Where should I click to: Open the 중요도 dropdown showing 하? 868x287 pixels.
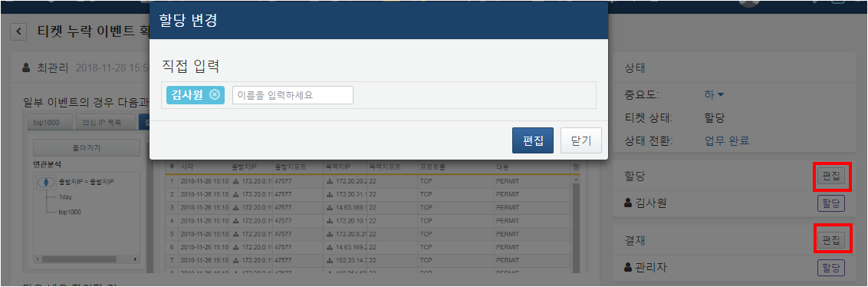pyautogui.click(x=714, y=94)
